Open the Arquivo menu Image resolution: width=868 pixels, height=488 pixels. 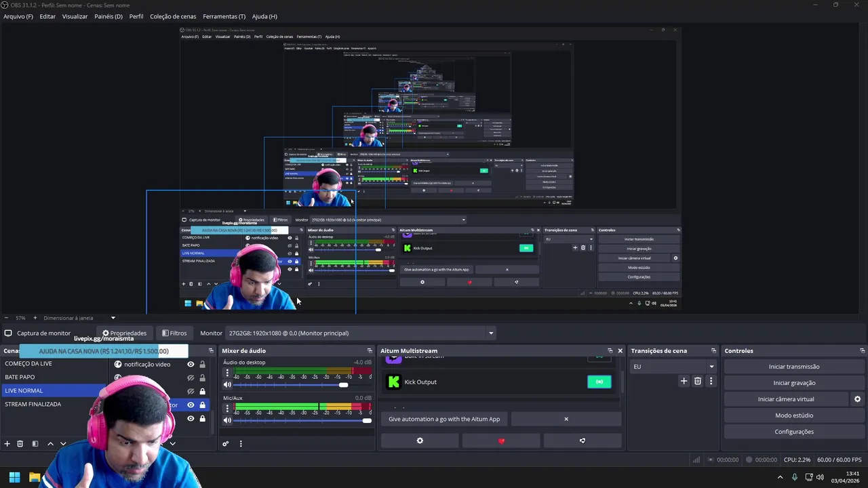coord(18,16)
